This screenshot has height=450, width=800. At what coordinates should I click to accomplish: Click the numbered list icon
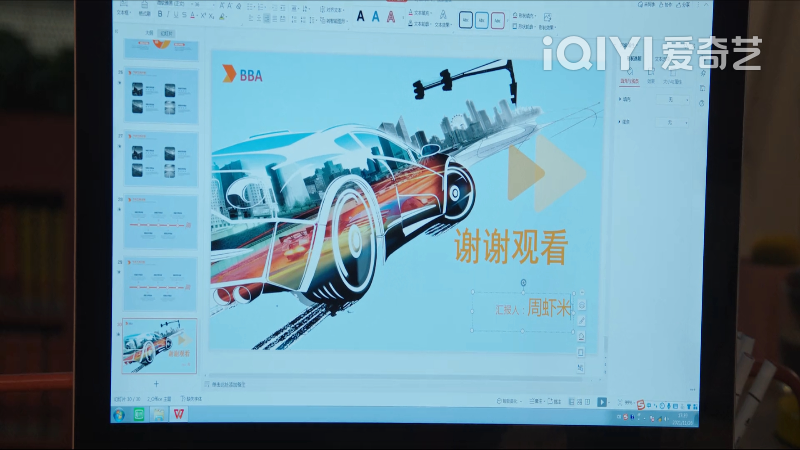(x=262, y=7)
